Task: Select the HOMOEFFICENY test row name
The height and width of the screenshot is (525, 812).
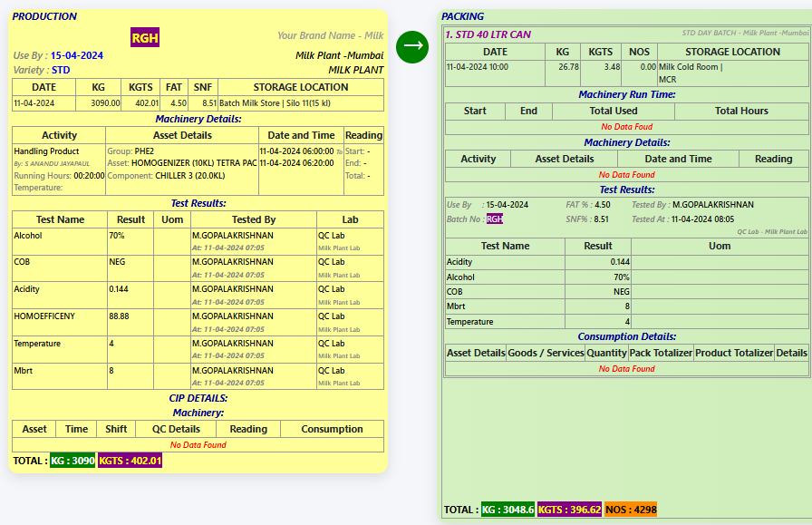Action: point(44,316)
